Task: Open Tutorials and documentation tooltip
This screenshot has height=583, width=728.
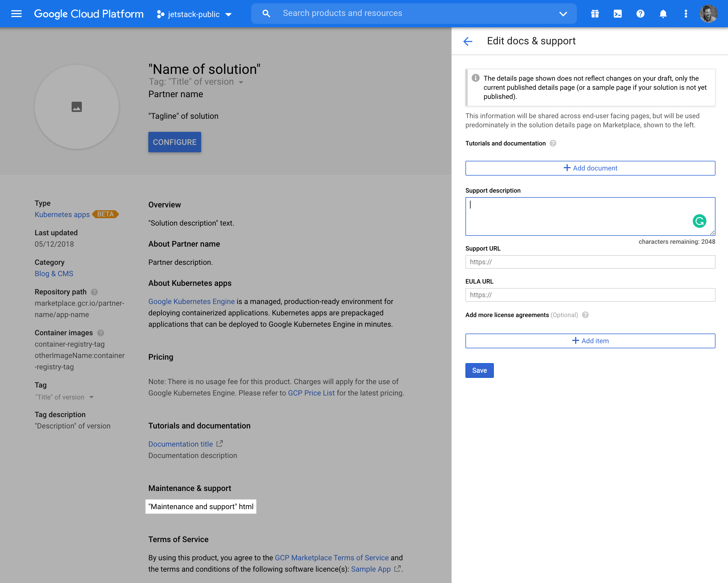Action: [x=553, y=143]
